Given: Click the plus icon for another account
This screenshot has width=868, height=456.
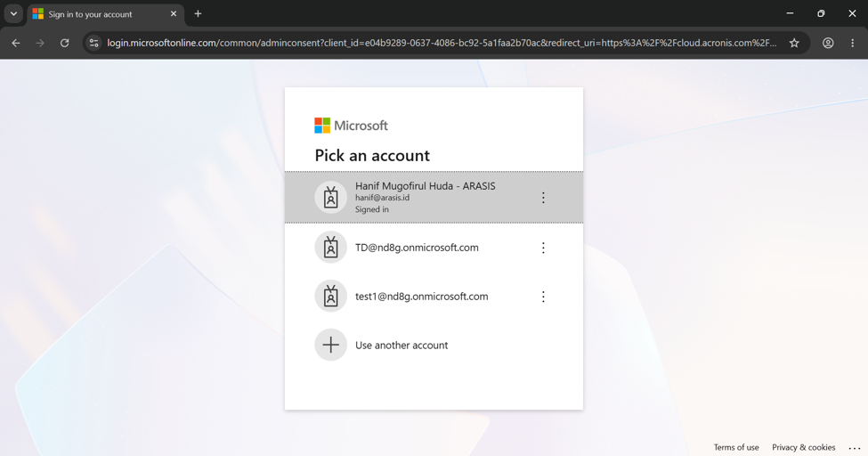Looking at the screenshot, I should [x=330, y=345].
